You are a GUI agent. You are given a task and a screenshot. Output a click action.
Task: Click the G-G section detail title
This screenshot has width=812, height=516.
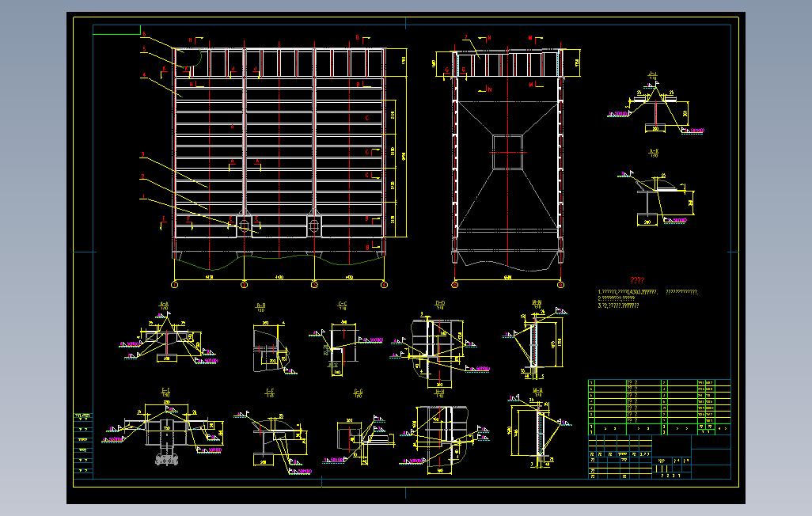(358, 392)
